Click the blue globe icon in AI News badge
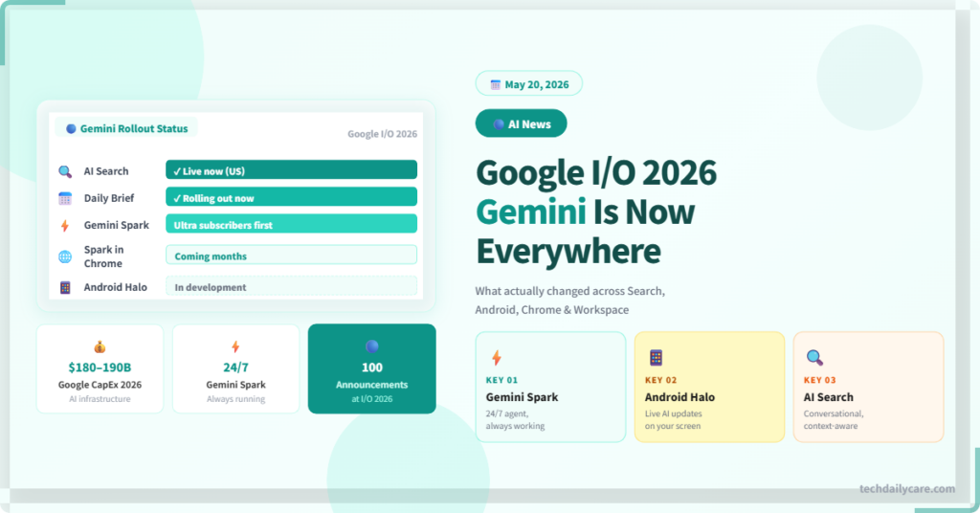This screenshot has height=513, width=980. 498,124
